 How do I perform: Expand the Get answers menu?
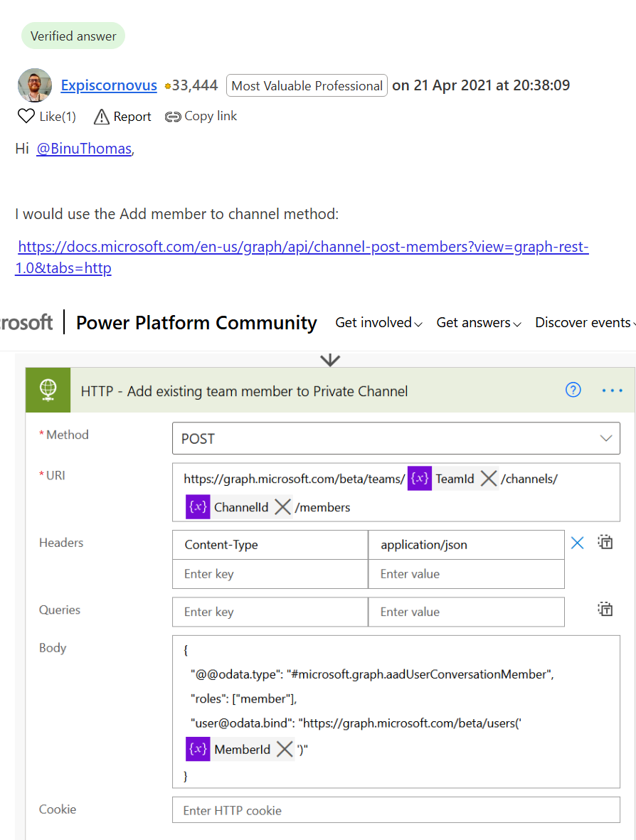coord(479,322)
